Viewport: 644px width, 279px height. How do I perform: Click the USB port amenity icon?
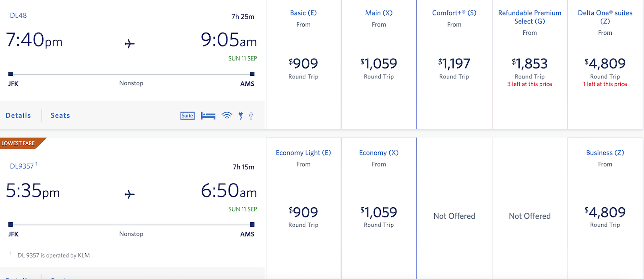[x=251, y=116]
